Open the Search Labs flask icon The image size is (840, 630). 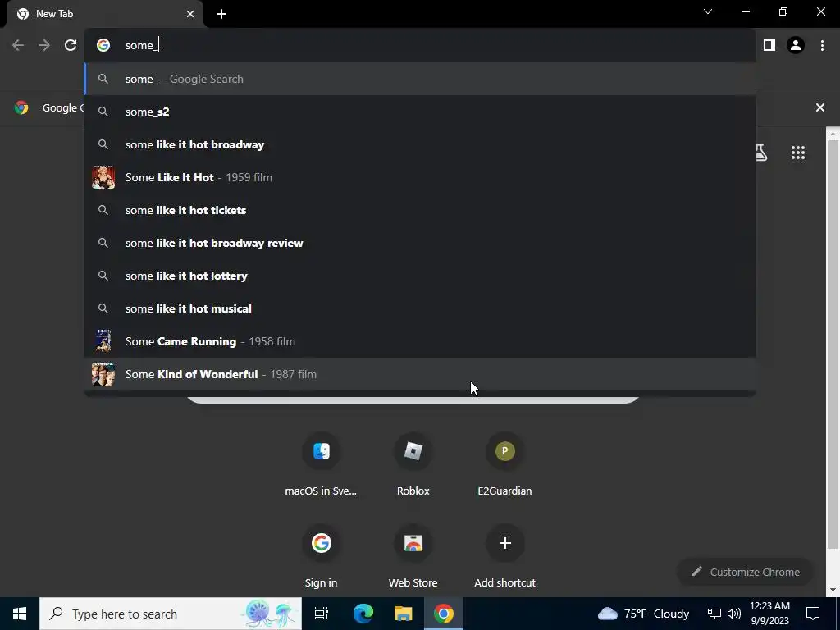761,153
